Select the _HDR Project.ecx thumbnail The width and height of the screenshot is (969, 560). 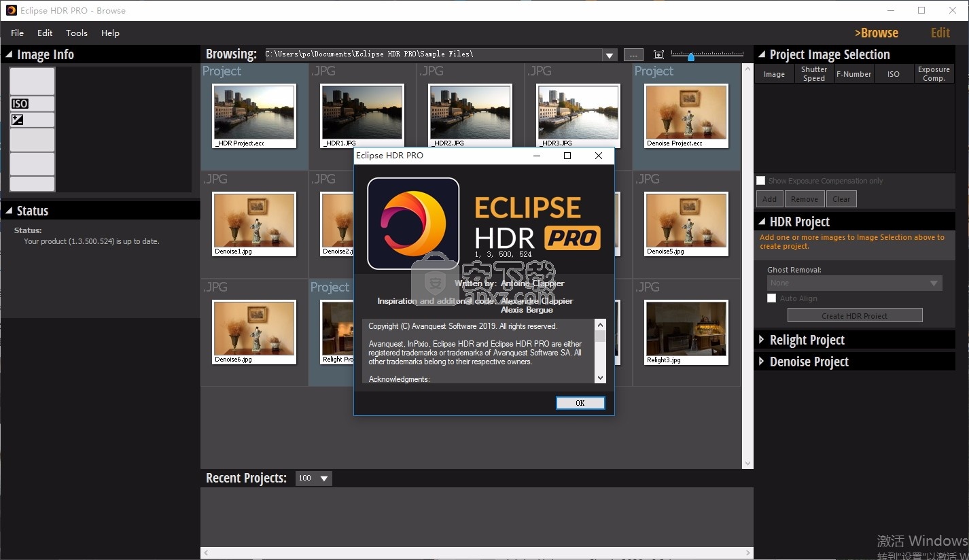254,116
